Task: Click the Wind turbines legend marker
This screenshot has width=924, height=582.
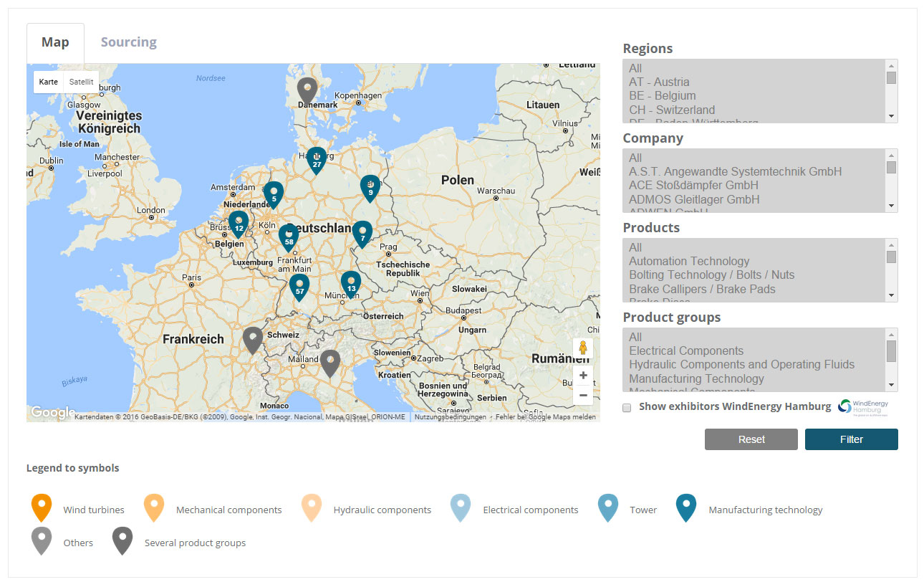Action: pyautogui.click(x=42, y=508)
